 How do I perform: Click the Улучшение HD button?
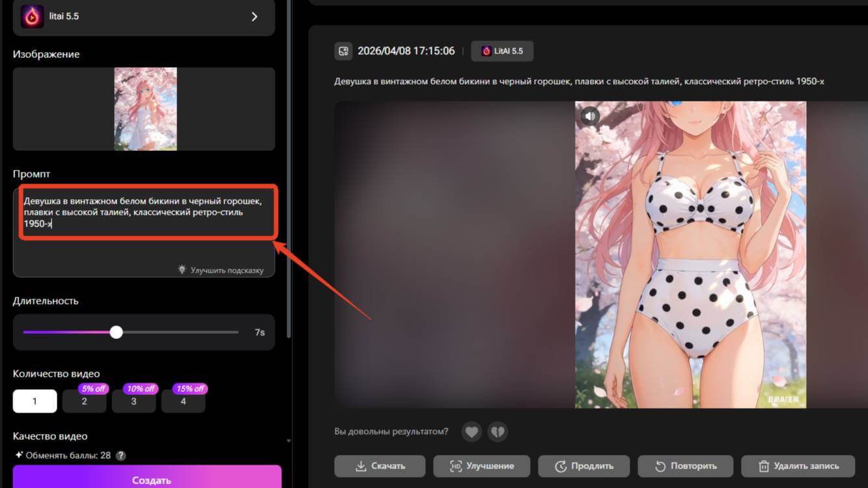[x=481, y=466]
